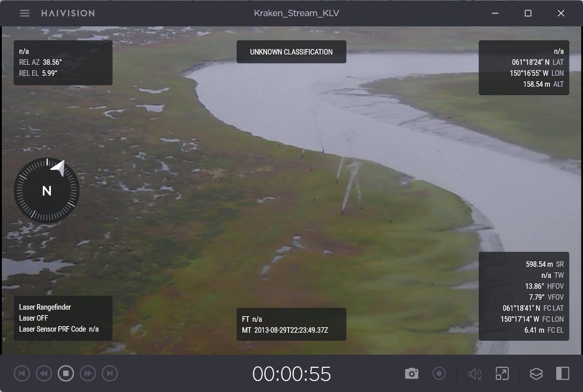Click the UNKNOWN CLASSIFICATION banner

(291, 52)
